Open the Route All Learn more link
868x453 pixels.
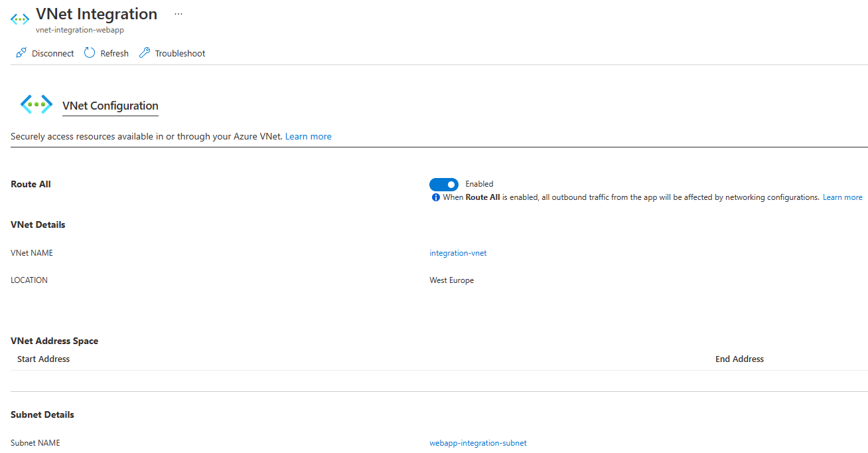(x=842, y=197)
